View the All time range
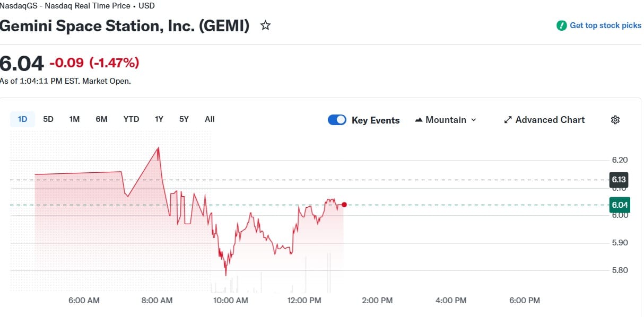 210,119
